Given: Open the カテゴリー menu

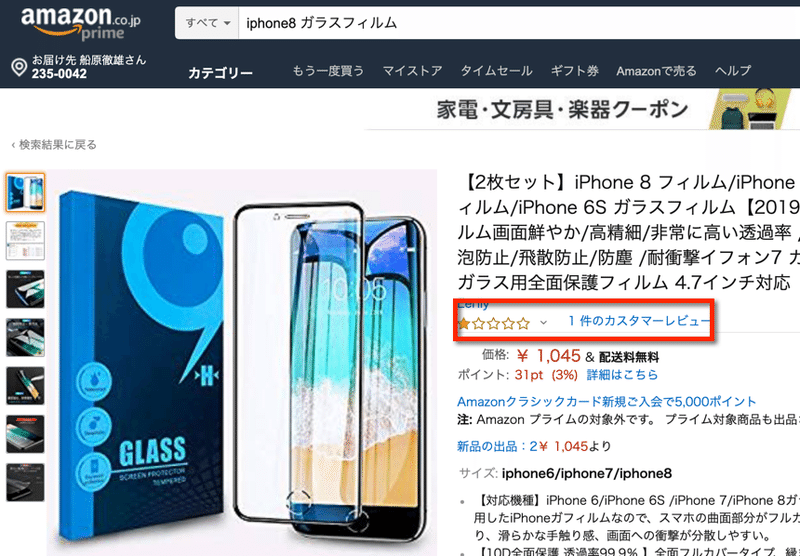Looking at the screenshot, I should pyautogui.click(x=220, y=73).
